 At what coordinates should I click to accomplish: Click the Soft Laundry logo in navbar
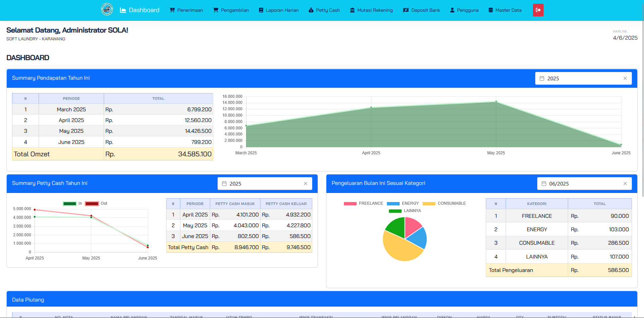click(x=107, y=10)
